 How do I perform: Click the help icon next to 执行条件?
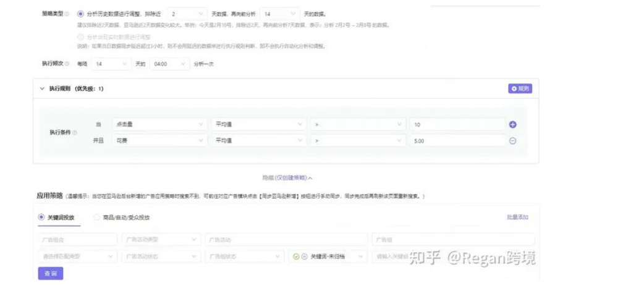tap(75, 133)
